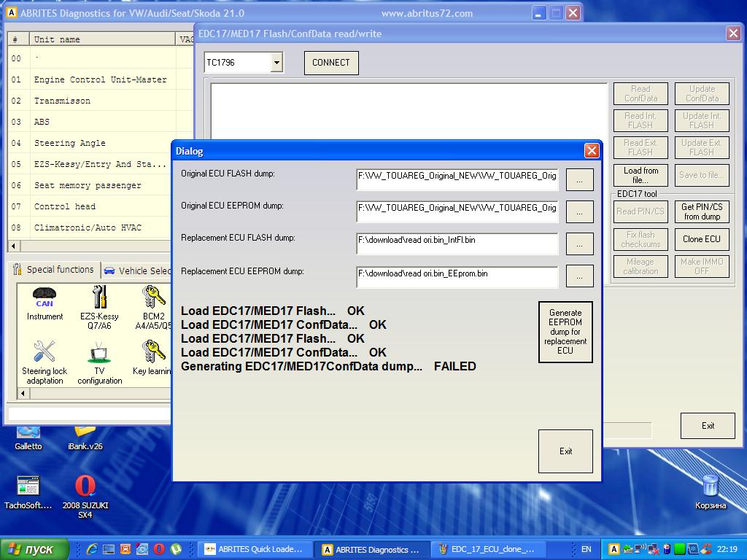Click Get PIN/CS from dump button
Viewport: 747px width, 560px height.
(x=702, y=211)
